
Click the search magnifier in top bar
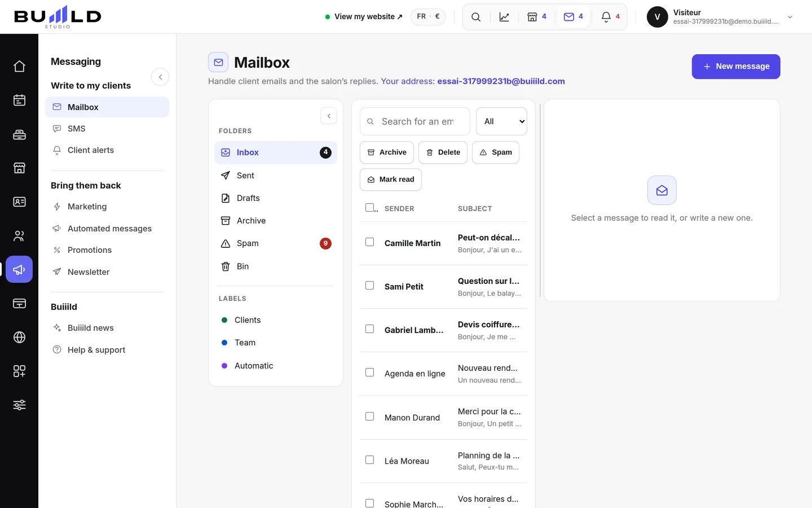point(476,17)
